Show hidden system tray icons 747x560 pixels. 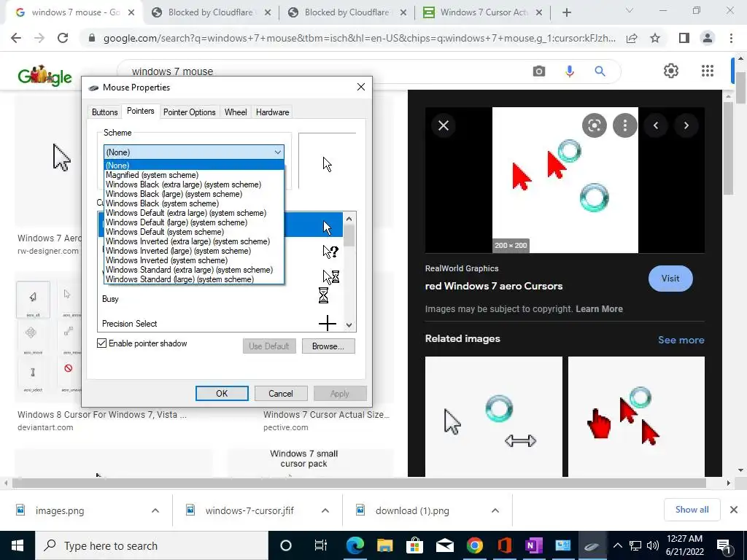tap(617, 545)
